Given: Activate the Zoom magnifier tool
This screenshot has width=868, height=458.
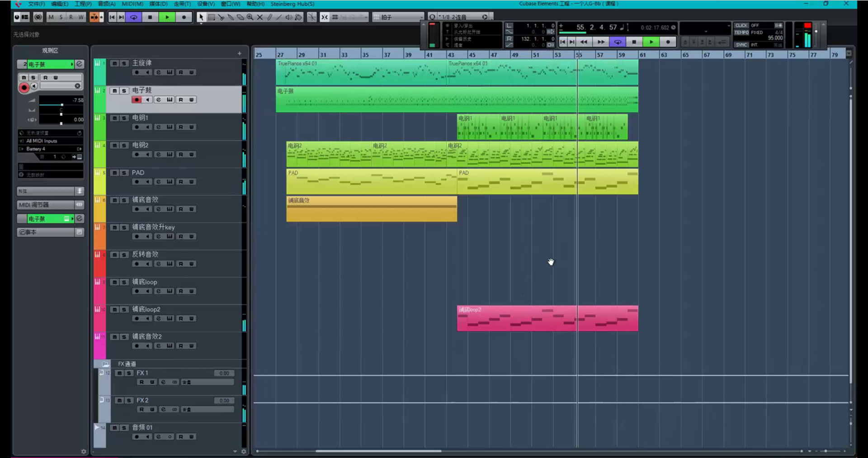Looking at the screenshot, I should point(250,17).
